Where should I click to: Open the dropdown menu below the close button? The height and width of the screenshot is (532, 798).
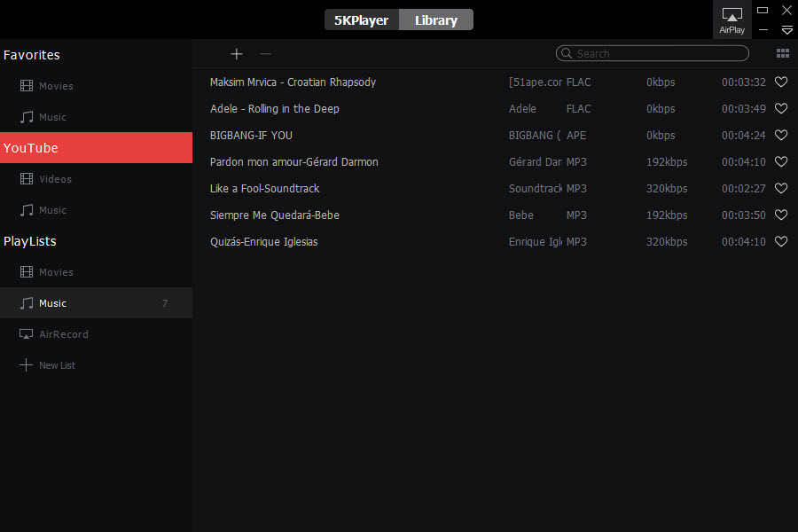pos(786,30)
